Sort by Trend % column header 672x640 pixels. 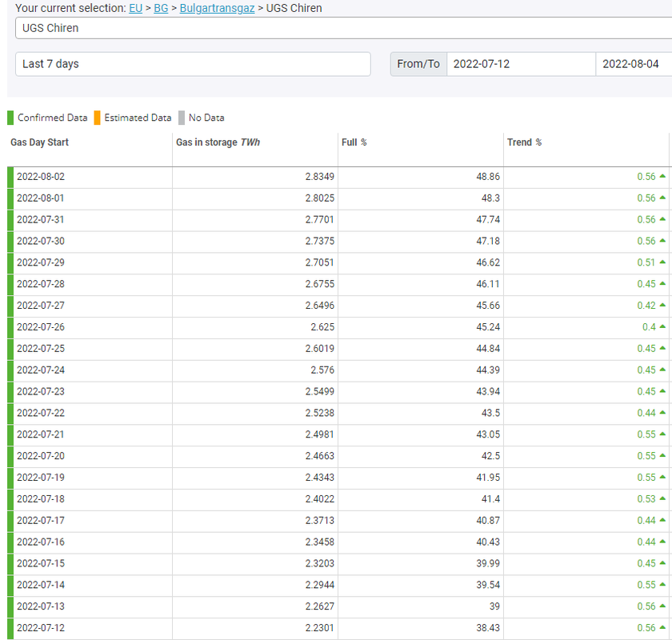[524, 142]
